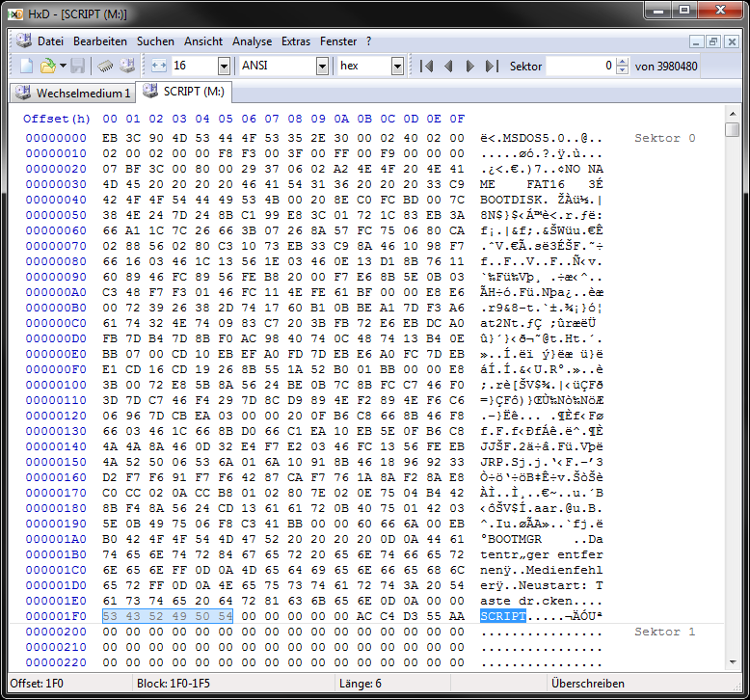The width and height of the screenshot is (750, 700).
Task: Open the bytes-per-row 16 dropdown
Action: click(224, 66)
